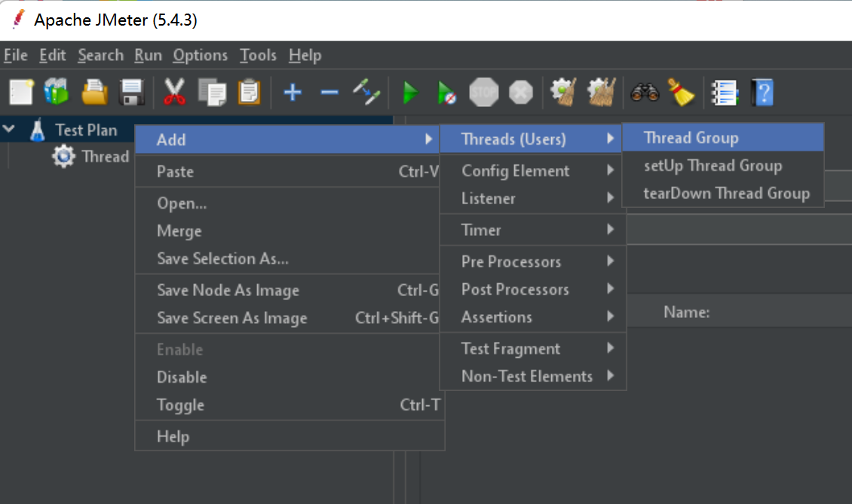Open the Function Helper list icon
Screen dimensions: 852x504
point(725,93)
